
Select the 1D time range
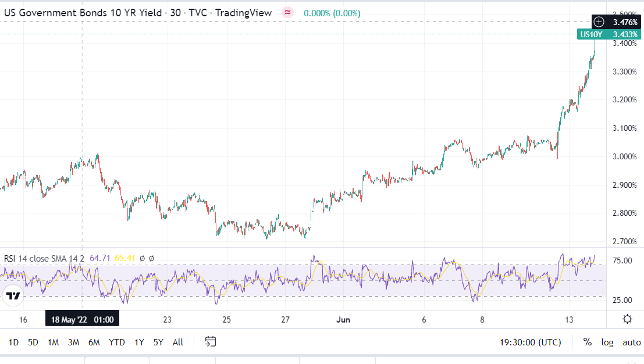[13, 342]
